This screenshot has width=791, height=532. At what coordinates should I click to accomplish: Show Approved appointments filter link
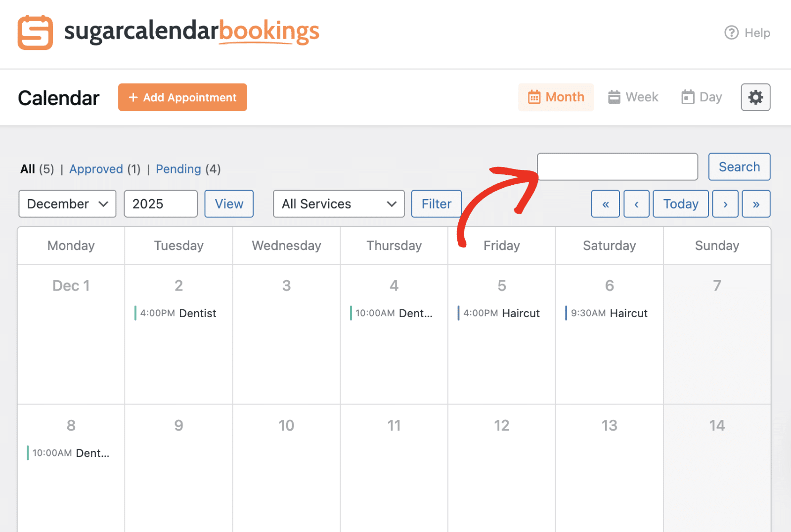pyautogui.click(x=96, y=169)
